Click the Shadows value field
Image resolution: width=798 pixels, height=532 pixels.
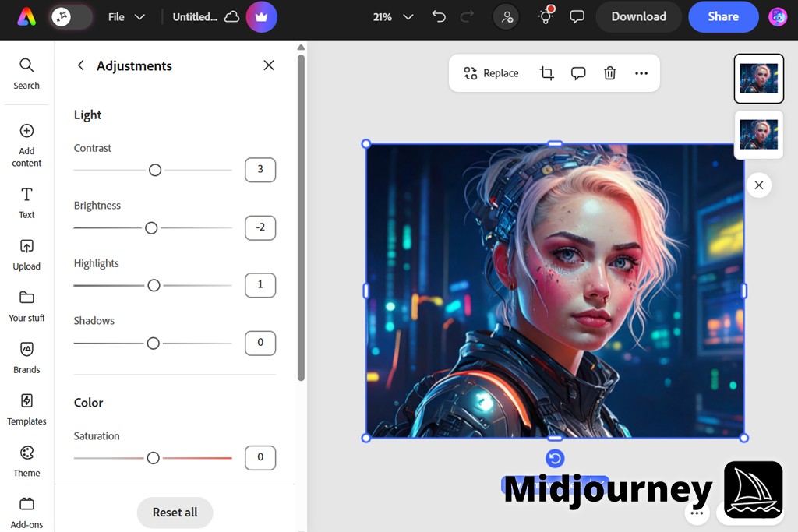[x=260, y=343]
